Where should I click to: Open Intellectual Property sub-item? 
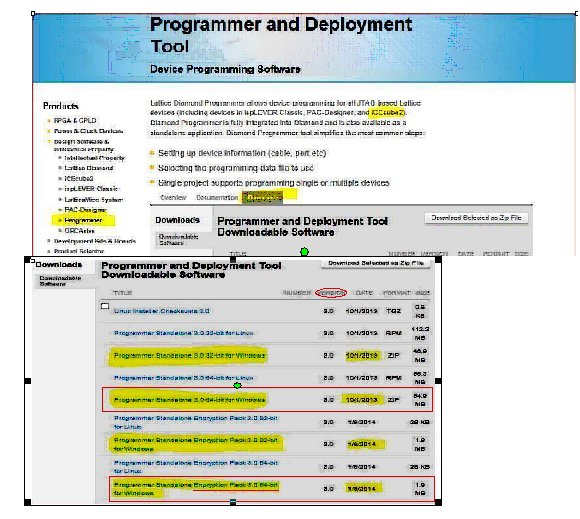pos(95,158)
